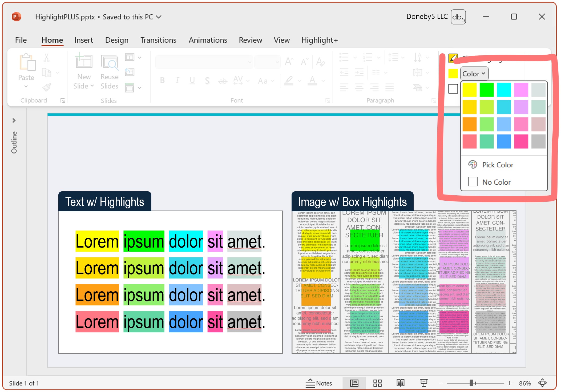This screenshot has width=561, height=392.
Task: Click the PowerPoint app icon
Action: [16, 17]
